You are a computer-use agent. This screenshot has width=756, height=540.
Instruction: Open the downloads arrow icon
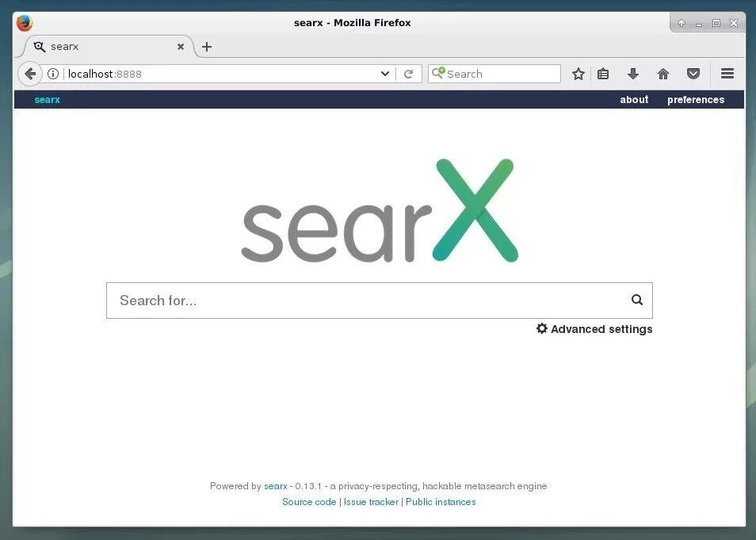tap(633, 74)
